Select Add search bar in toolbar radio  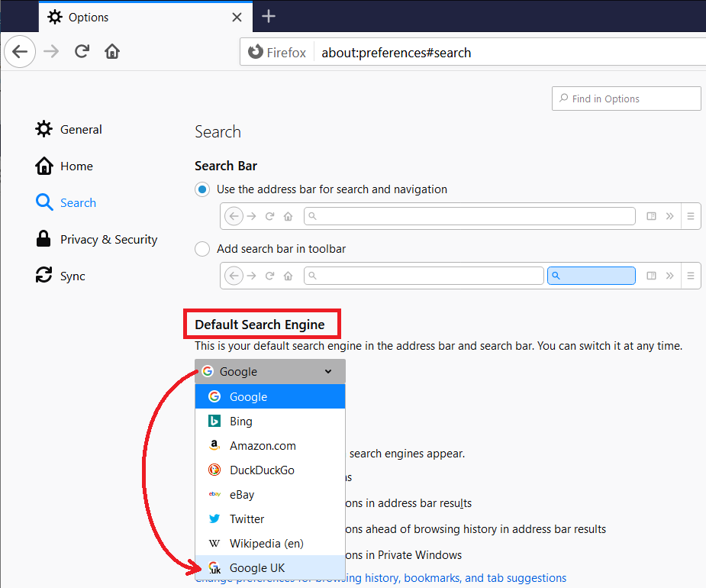point(202,249)
